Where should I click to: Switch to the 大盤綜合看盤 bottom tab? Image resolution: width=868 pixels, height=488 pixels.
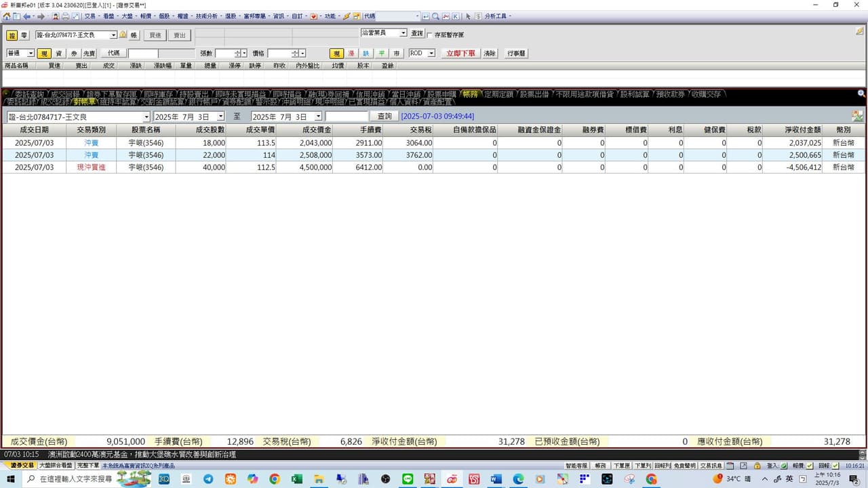point(55,466)
